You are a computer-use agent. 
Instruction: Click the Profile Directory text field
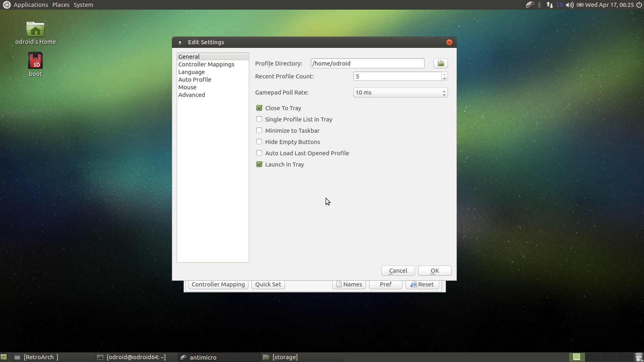point(367,64)
